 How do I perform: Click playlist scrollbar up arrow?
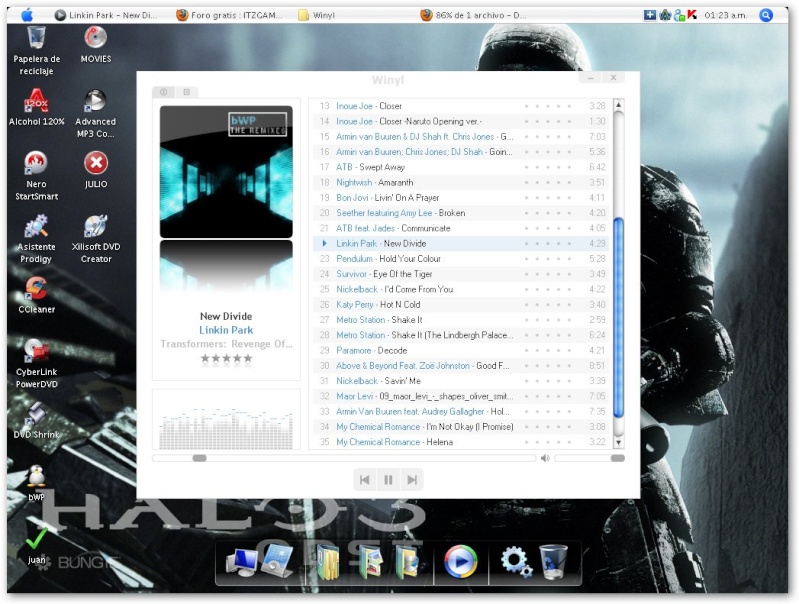tap(619, 106)
